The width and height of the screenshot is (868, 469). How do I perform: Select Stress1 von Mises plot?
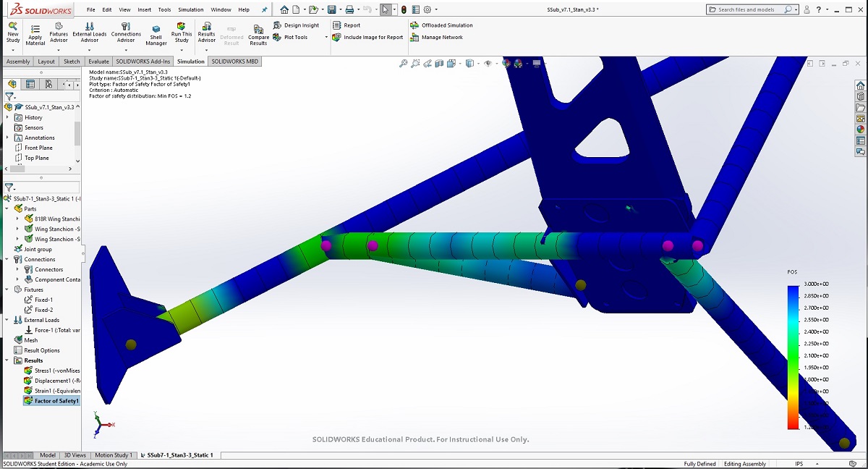52,371
